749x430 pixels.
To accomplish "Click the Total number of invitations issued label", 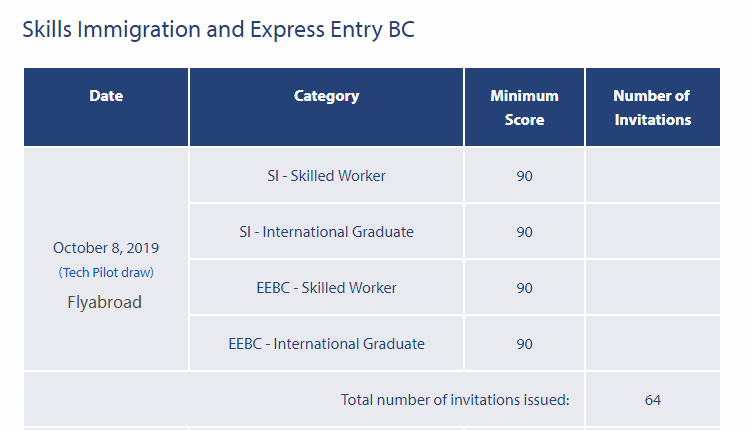I will pos(455,400).
